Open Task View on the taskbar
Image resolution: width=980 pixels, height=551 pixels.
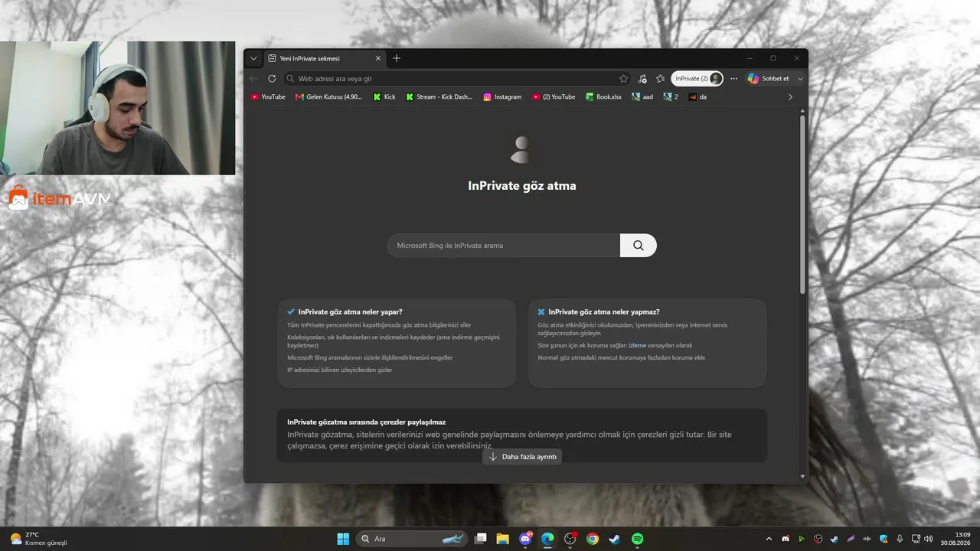(x=481, y=539)
